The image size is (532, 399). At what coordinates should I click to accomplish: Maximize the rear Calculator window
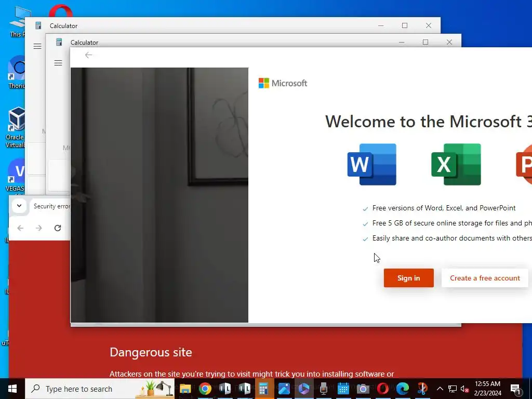coord(404,25)
